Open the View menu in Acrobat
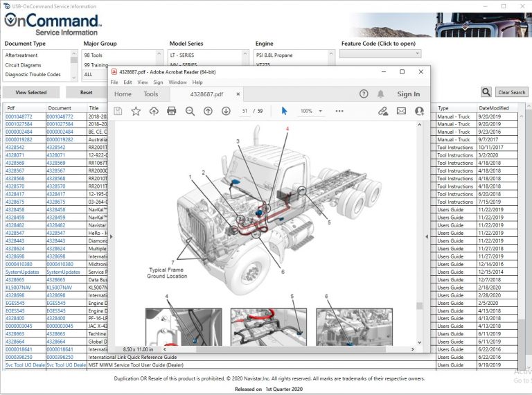The image size is (532, 395). pos(143,82)
